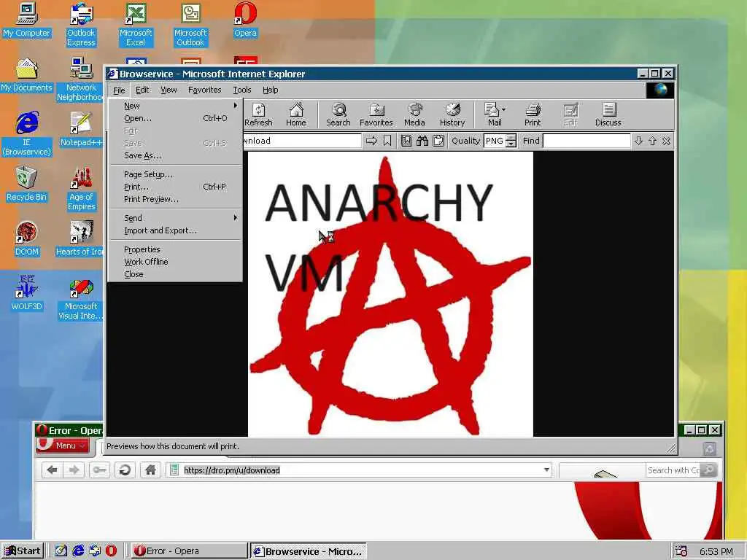Click the Opera key (wand) button

99,470
